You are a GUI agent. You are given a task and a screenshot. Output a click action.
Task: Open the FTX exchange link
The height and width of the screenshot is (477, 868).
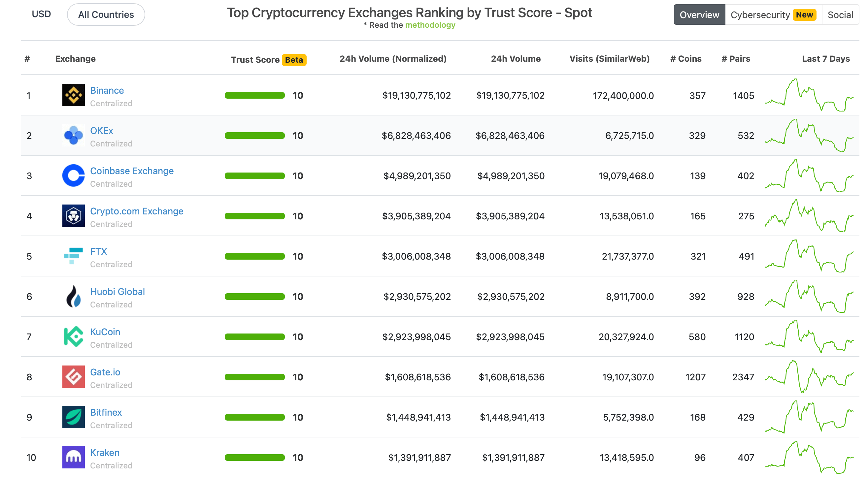98,251
